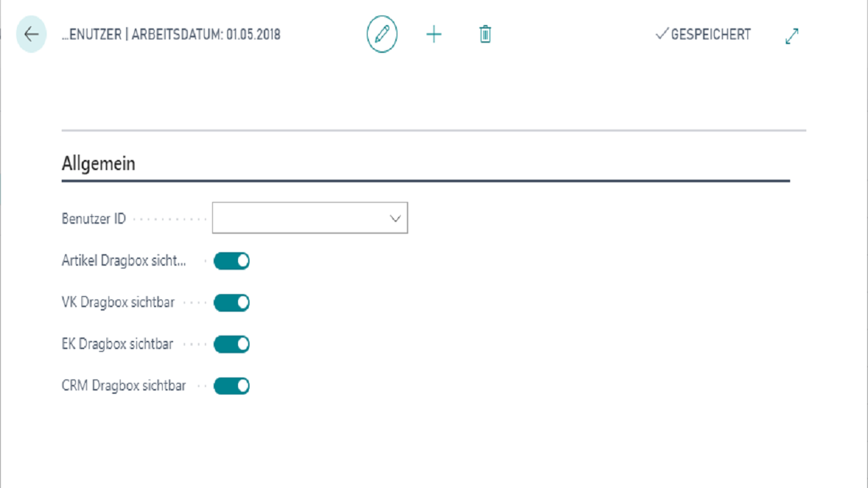Click inside the Benutzer ID field
This screenshot has width=868, height=488.
pyautogui.click(x=298, y=218)
